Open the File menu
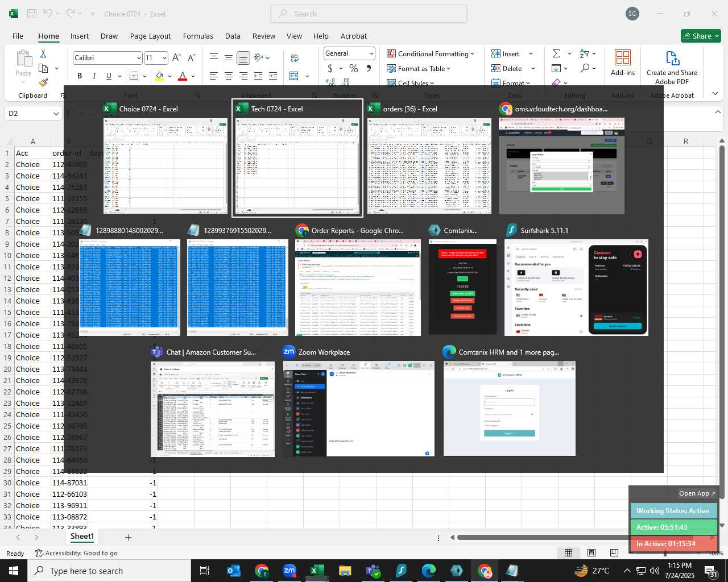Image resolution: width=728 pixels, height=582 pixels. coord(18,36)
